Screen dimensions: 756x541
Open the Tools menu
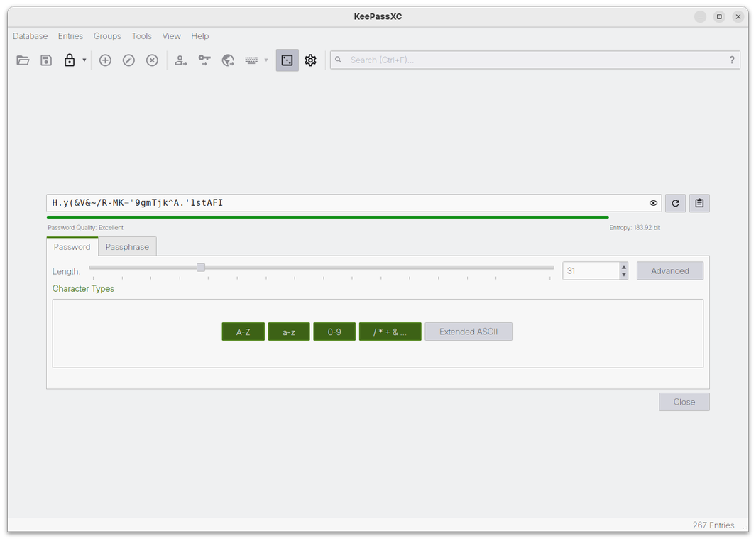(142, 36)
